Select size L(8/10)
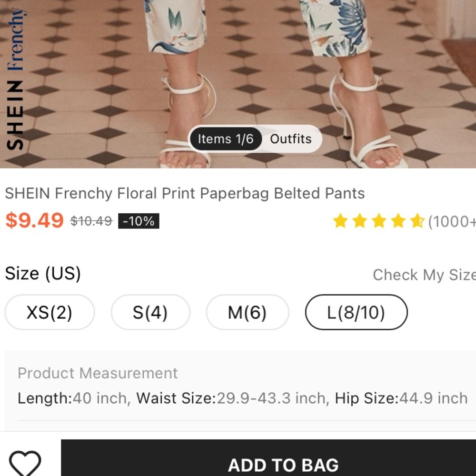This screenshot has width=476, height=476. coord(356,312)
